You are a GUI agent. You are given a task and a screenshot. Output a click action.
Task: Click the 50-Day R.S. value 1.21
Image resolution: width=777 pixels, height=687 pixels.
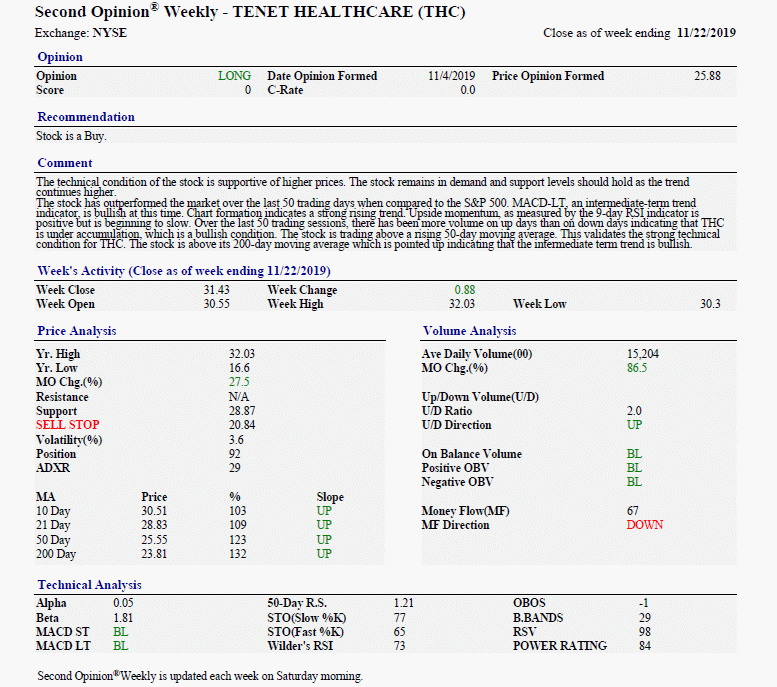403,603
